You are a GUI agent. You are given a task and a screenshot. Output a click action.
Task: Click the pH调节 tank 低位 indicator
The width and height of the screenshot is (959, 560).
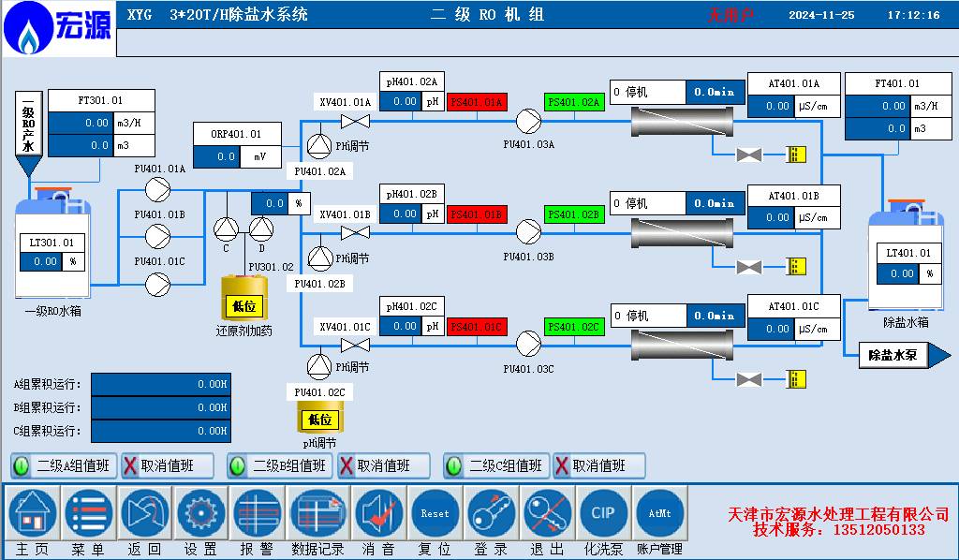[320, 420]
